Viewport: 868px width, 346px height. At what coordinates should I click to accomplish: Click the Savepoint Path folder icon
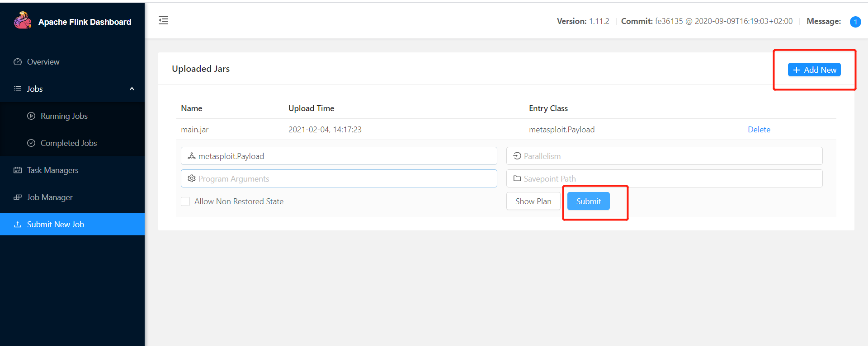(517, 178)
